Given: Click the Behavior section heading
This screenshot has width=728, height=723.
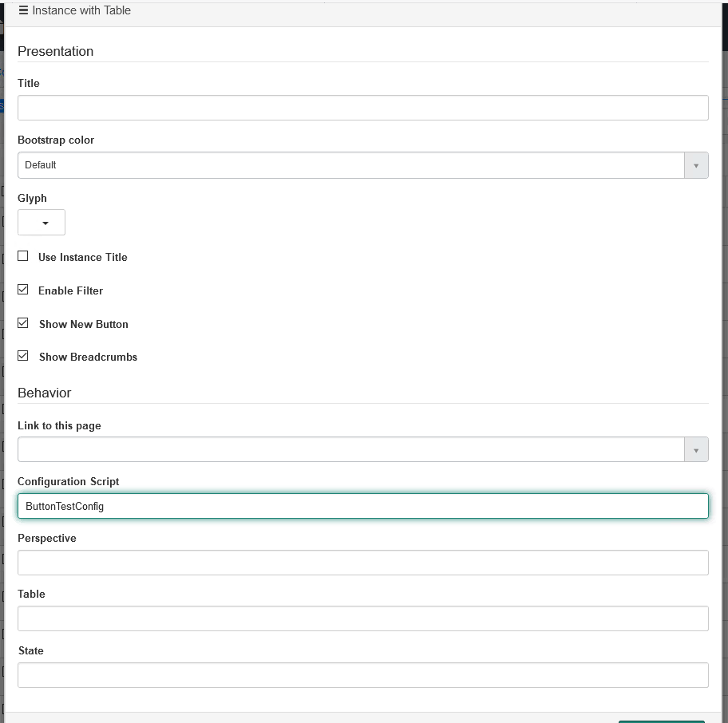Looking at the screenshot, I should point(45,393).
